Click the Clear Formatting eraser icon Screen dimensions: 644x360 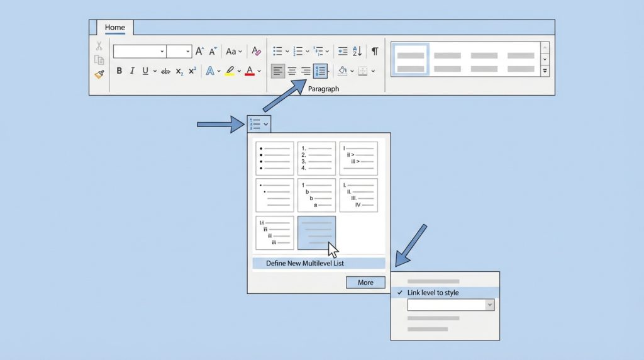coord(256,51)
